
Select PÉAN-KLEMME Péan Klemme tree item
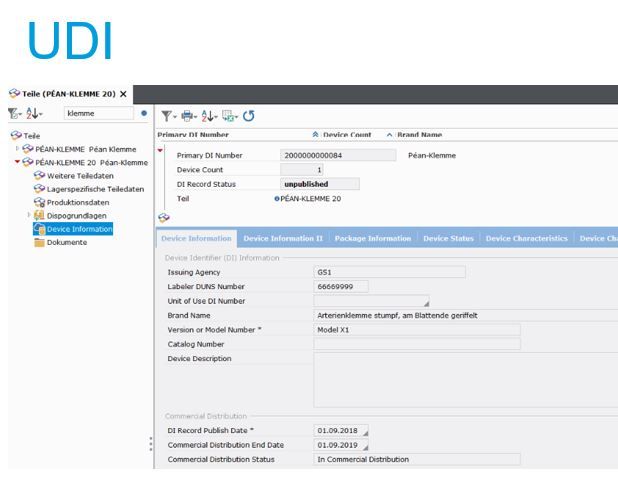tap(86, 149)
